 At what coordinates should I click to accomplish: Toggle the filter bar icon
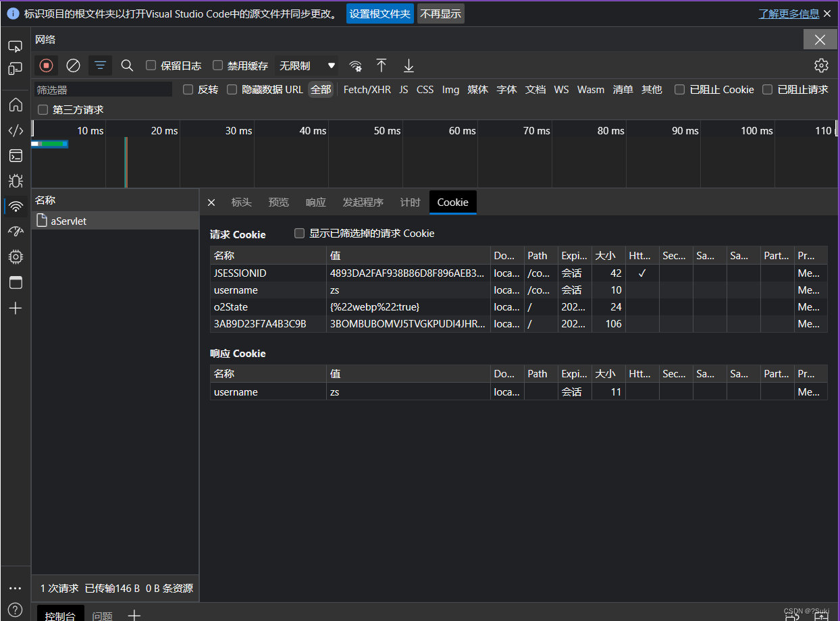point(100,65)
